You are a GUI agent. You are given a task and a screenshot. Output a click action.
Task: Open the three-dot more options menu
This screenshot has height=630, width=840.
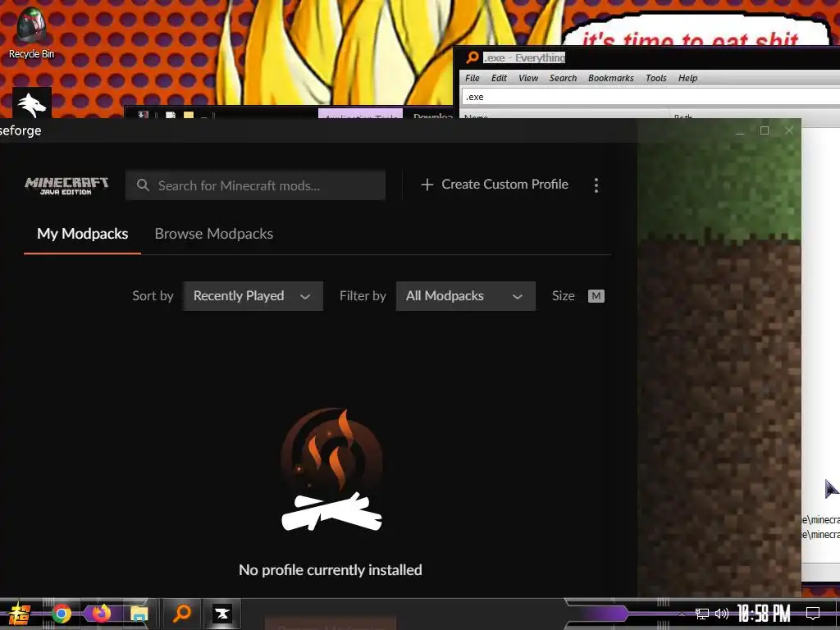[x=596, y=185]
